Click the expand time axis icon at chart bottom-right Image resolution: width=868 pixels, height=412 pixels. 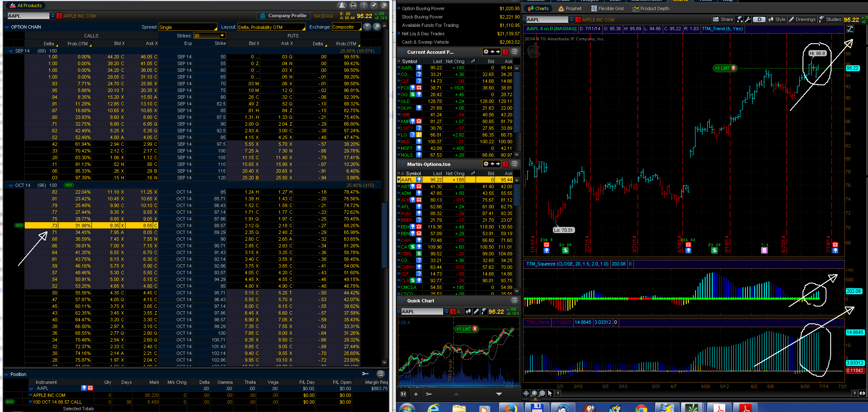862,393
